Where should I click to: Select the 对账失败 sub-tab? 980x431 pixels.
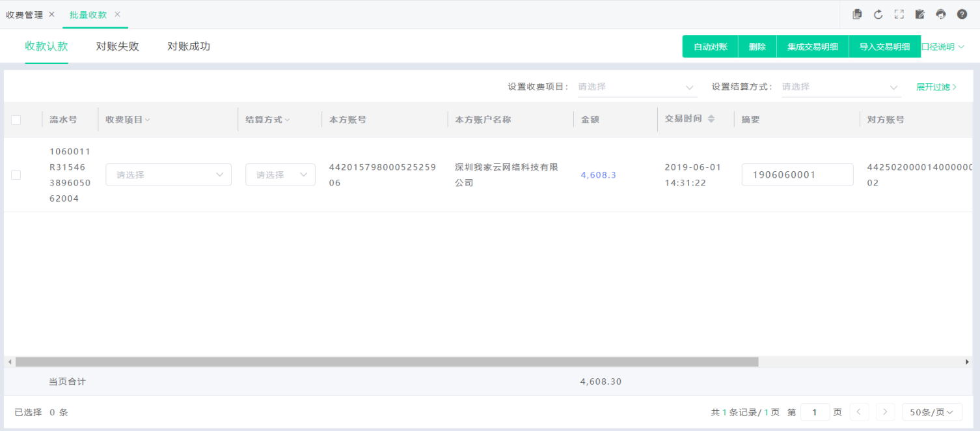(x=118, y=46)
